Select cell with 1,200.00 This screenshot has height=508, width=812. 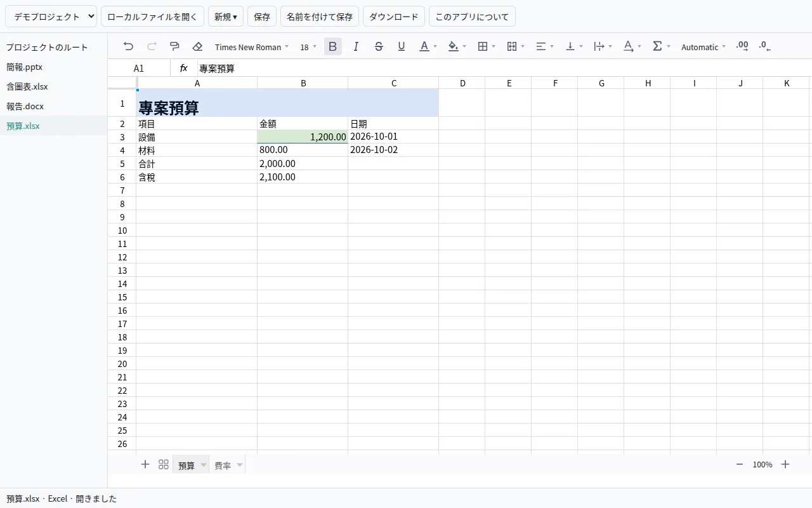click(303, 137)
